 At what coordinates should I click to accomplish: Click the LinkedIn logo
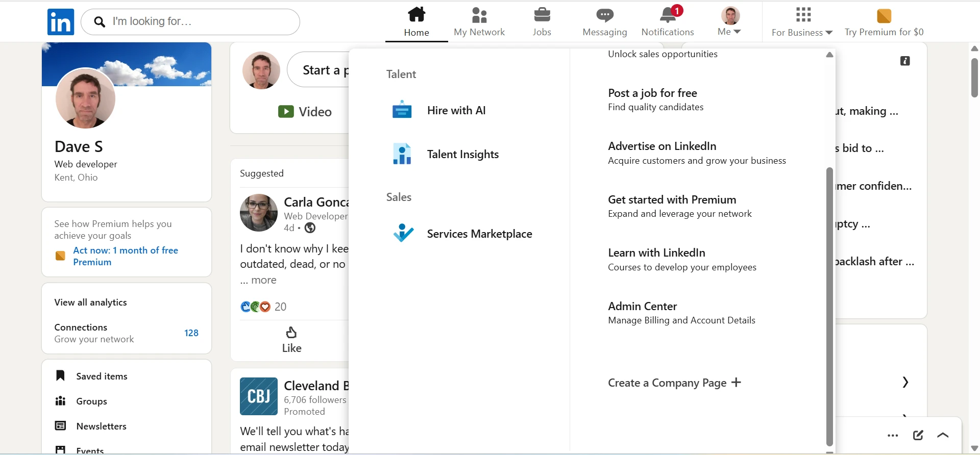click(61, 22)
